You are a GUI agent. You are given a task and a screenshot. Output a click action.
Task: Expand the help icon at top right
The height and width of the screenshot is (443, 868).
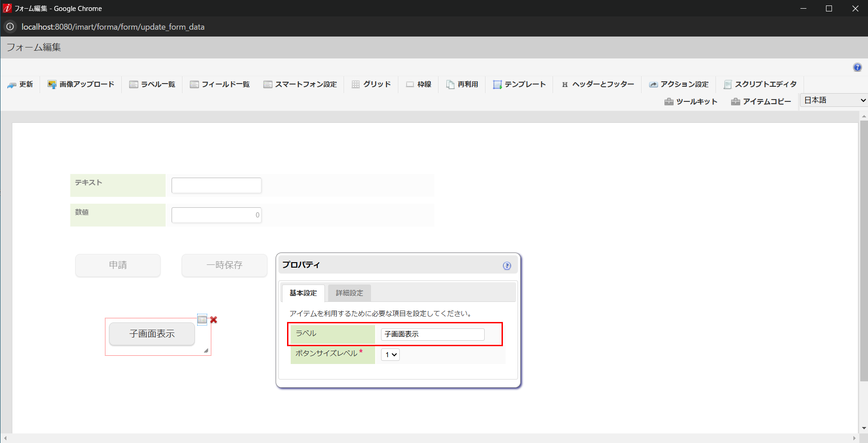point(858,67)
